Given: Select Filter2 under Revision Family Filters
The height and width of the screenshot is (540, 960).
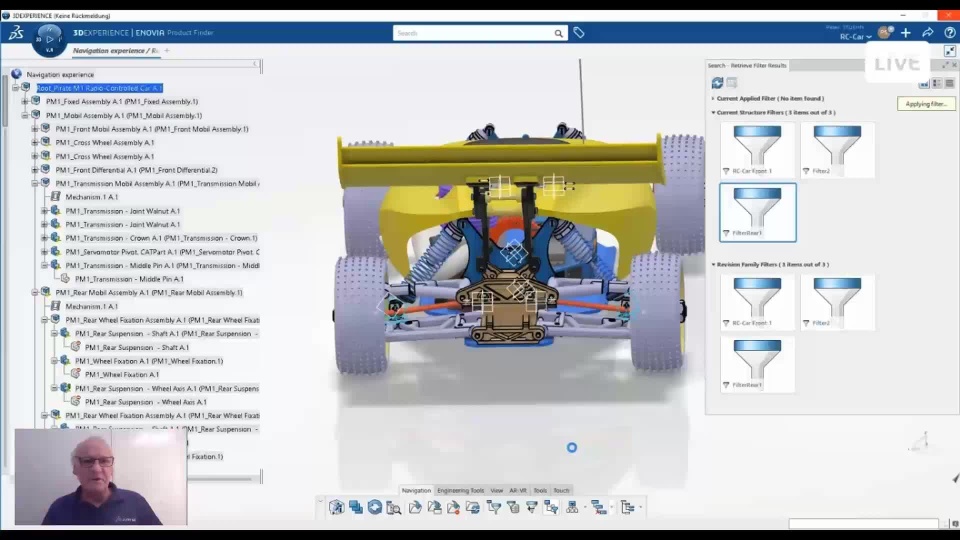Looking at the screenshot, I should pos(837,302).
